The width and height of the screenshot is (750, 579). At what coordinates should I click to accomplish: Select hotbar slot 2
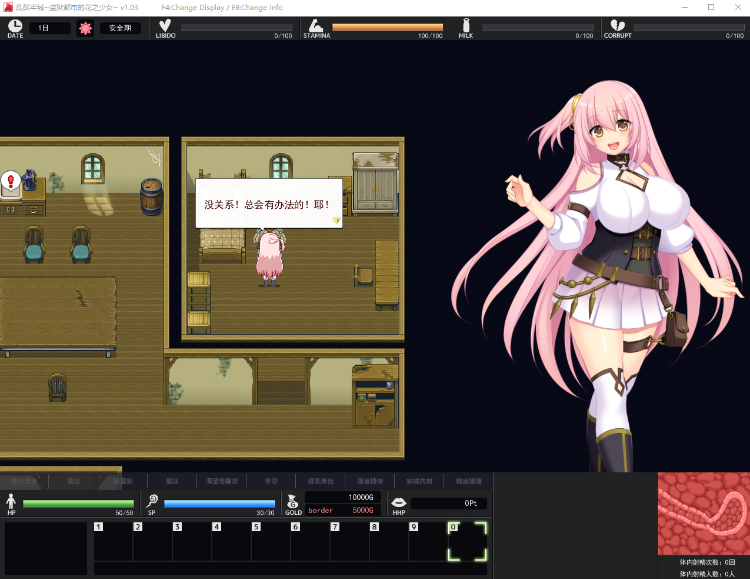pyautogui.click(x=153, y=541)
